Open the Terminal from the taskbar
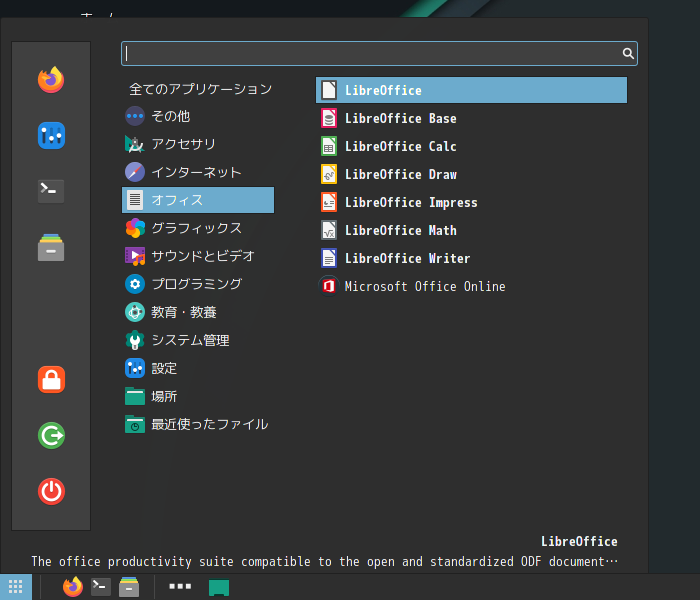The width and height of the screenshot is (700, 600). [x=101, y=587]
